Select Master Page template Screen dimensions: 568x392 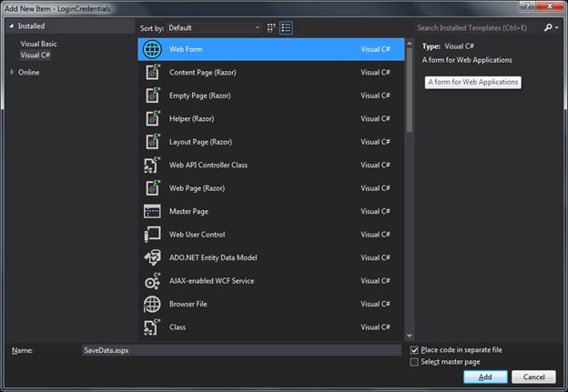pyautogui.click(x=271, y=211)
